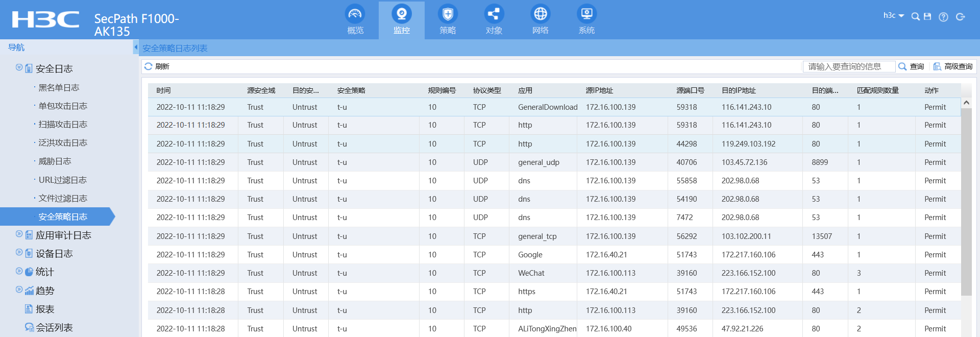Select 安全策略日志 in navigation
The image size is (980, 337).
pyautogui.click(x=57, y=216)
